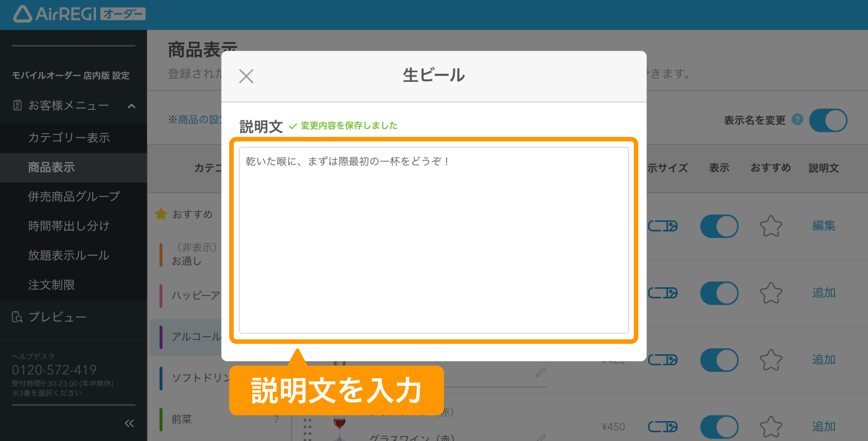Click the ¥450 price text
The image size is (868, 441).
click(x=613, y=427)
